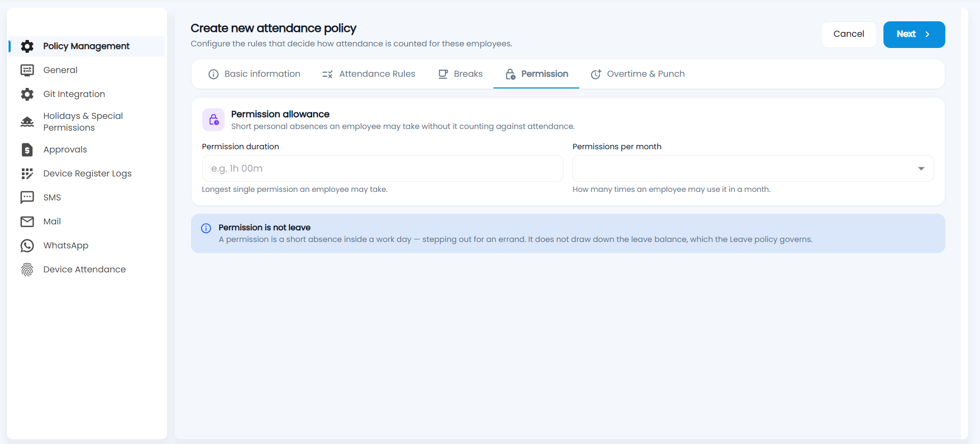Click the Approvals document icon
980x444 pixels.
[x=27, y=150]
